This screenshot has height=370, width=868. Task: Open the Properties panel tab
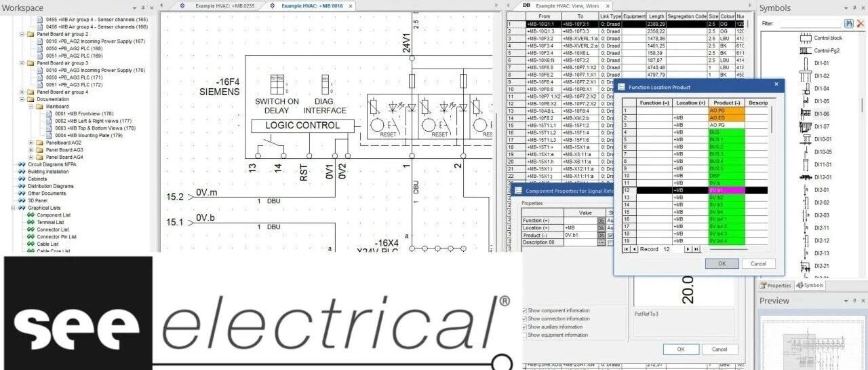pyautogui.click(x=774, y=285)
